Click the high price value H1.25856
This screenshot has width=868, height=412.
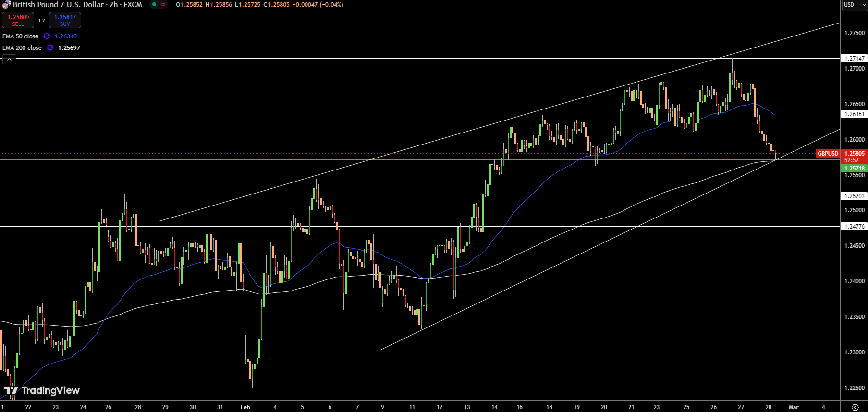(x=219, y=5)
